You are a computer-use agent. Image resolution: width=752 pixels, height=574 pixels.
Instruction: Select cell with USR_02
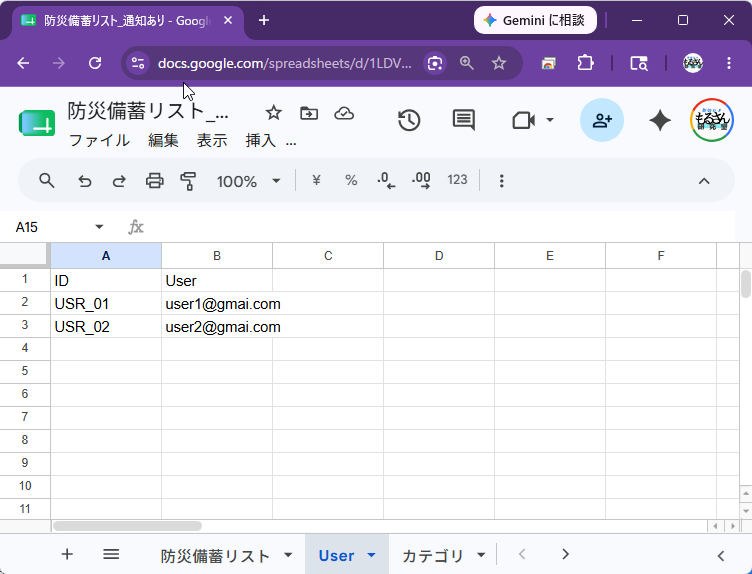[106, 327]
